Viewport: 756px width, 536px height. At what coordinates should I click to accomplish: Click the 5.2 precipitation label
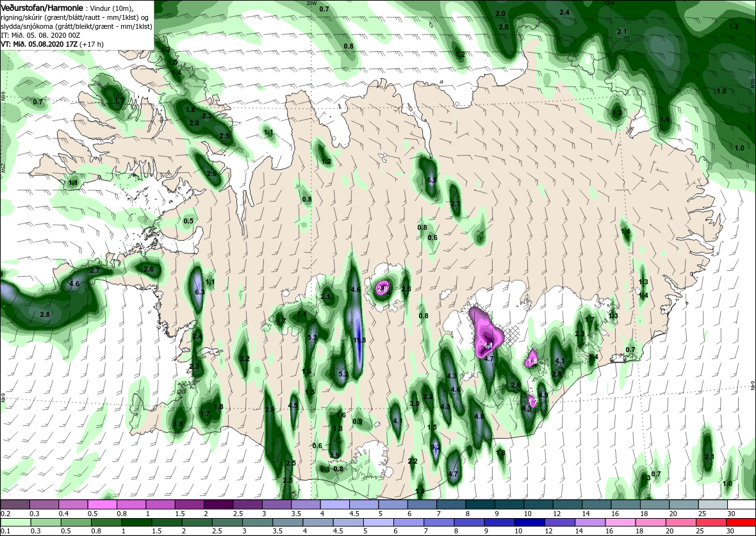click(343, 374)
